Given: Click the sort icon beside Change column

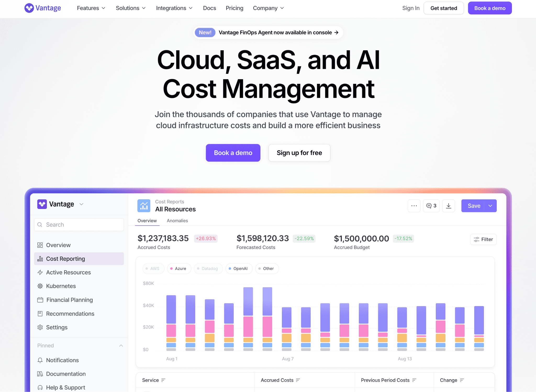Looking at the screenshot, I should pyautogui.click(x=462, y=380).
